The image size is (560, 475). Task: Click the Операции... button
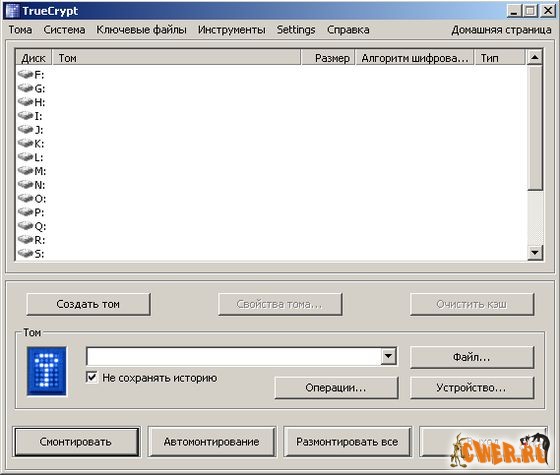click(336, 388)
